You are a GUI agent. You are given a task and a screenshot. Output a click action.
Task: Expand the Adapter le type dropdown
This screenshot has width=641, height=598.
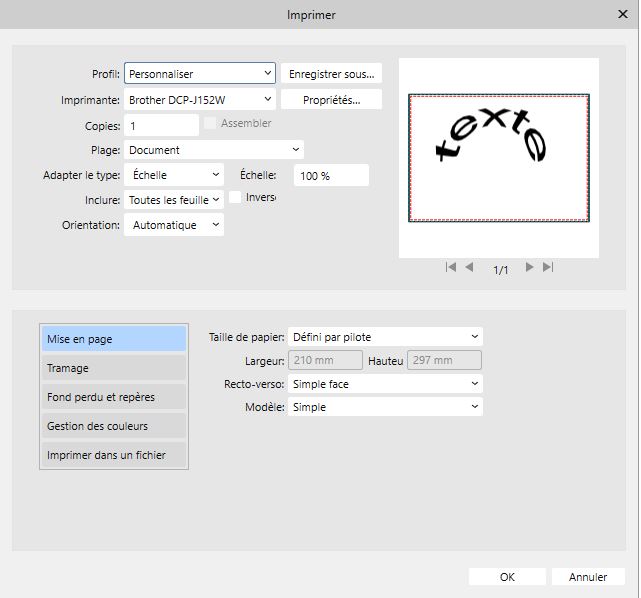pyautogui.click(x=174, y=175)
